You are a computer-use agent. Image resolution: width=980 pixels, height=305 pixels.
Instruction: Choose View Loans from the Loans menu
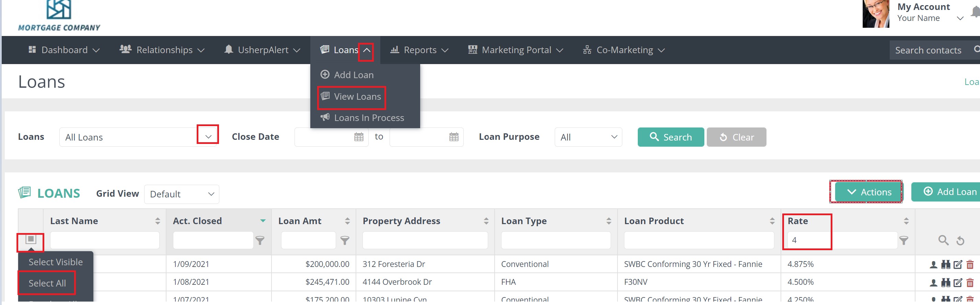356,97
